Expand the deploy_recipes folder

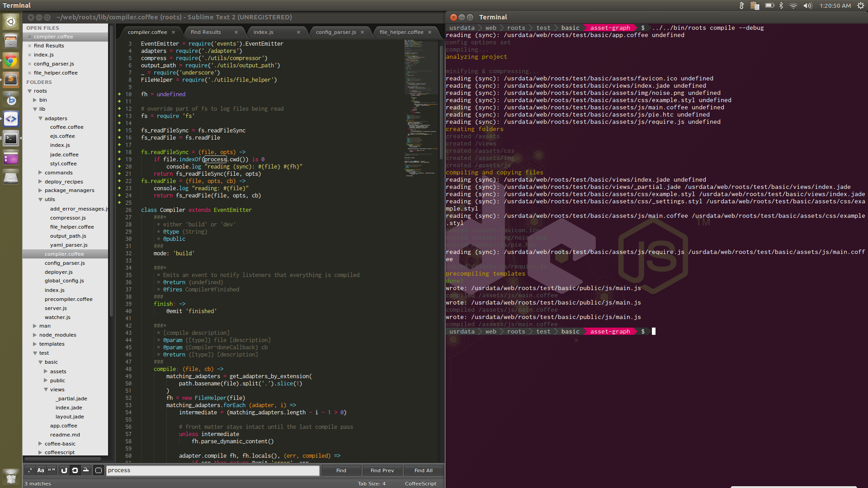(x=40, y=182)
